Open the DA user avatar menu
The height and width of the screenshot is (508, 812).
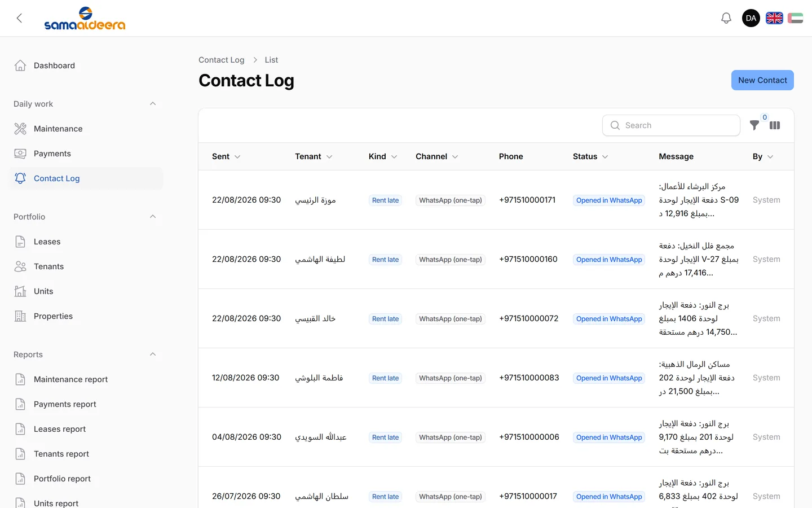(751, 18)
